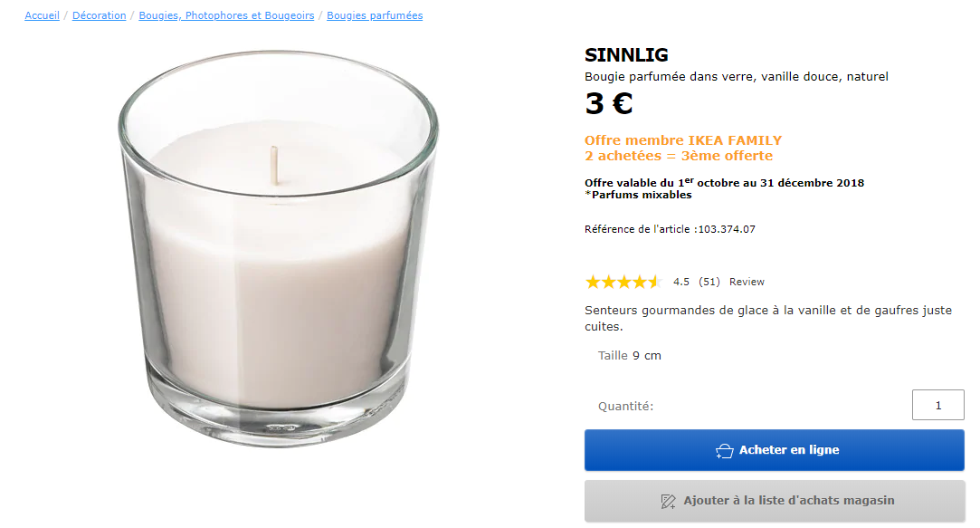The width and height of the screenshot is (980, 528).
Task: Click the 4.5 rating score
Action: coord(681,282)
